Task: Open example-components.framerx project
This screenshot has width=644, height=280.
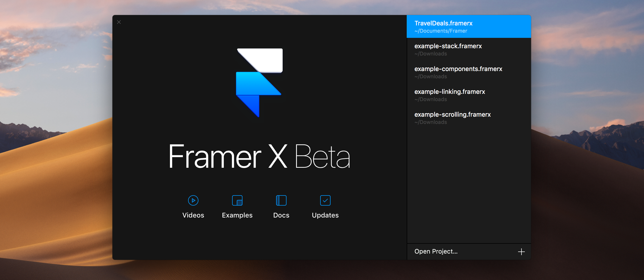Action: tap(469, 72)
